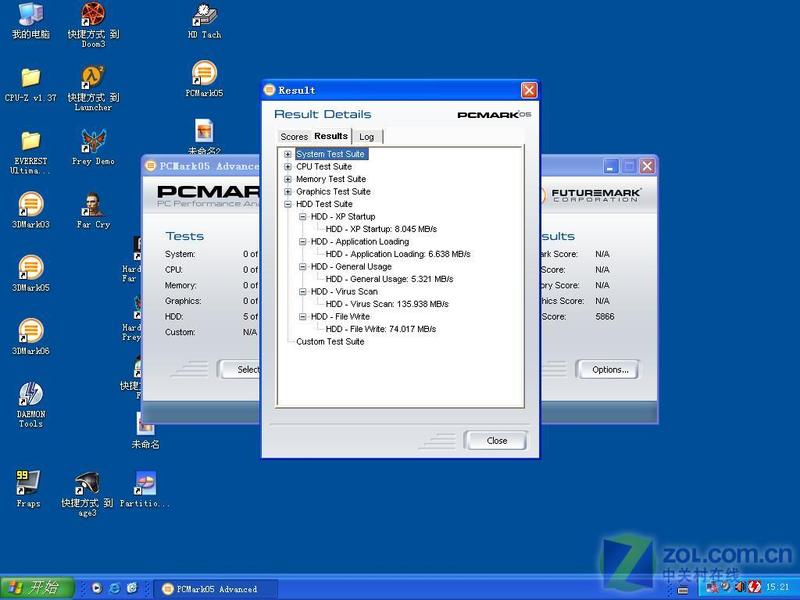The width and height of the screenshot is (800, 600).
Task: Switch to the Scores tab
Action: click(x=294, y=137)
